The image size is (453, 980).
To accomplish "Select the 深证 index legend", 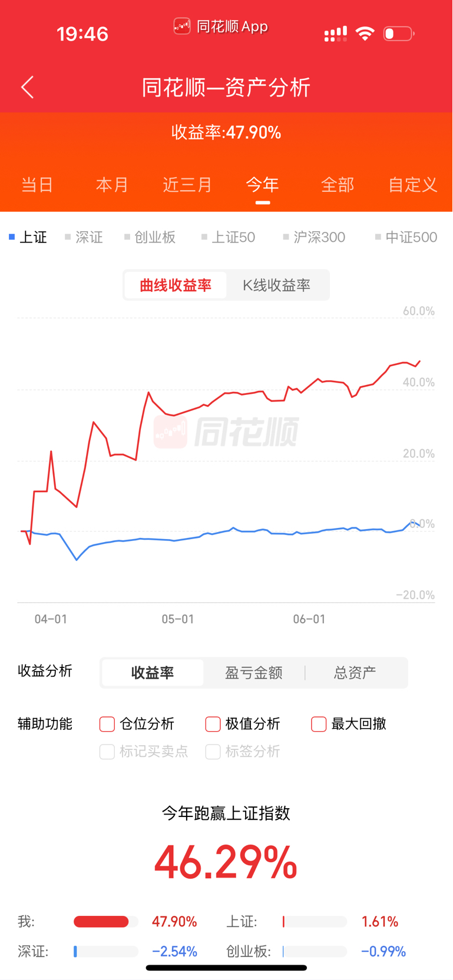I will point(84,237).
